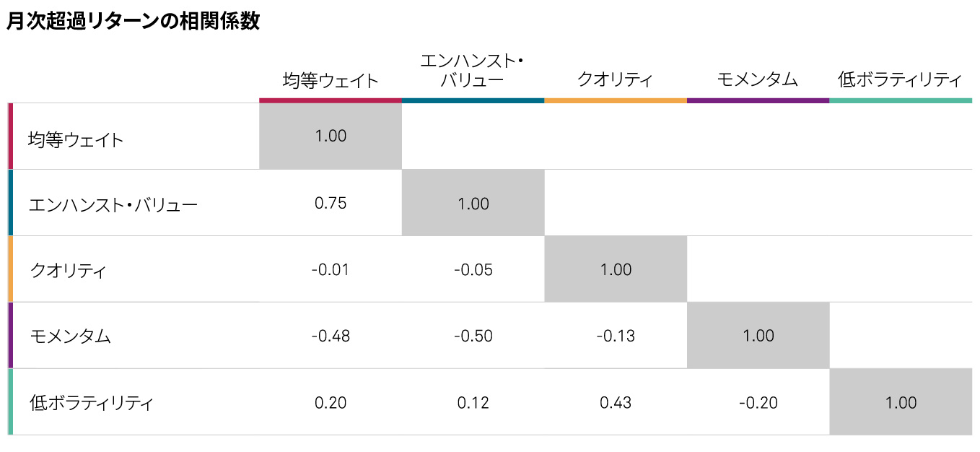This screenshot has width=980, height=452.
Task: Click the 低ボラティリティ column header
Action: (x=900, y=79)
